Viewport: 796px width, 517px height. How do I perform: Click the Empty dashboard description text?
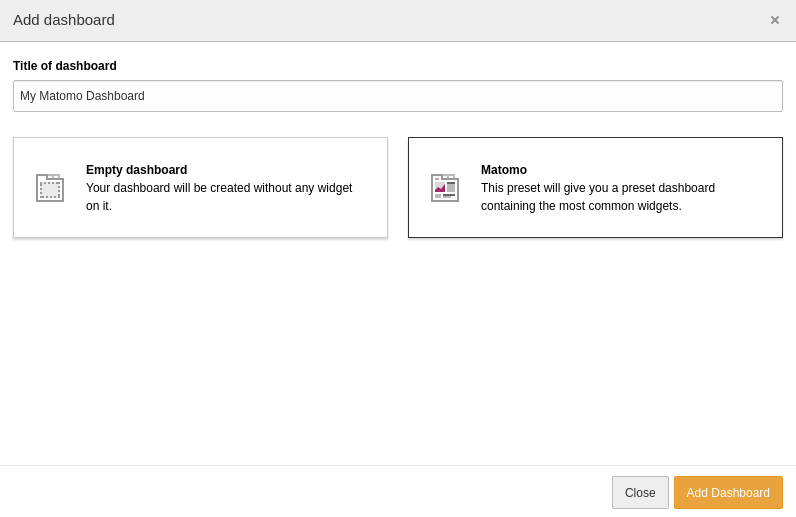[219, 197]
